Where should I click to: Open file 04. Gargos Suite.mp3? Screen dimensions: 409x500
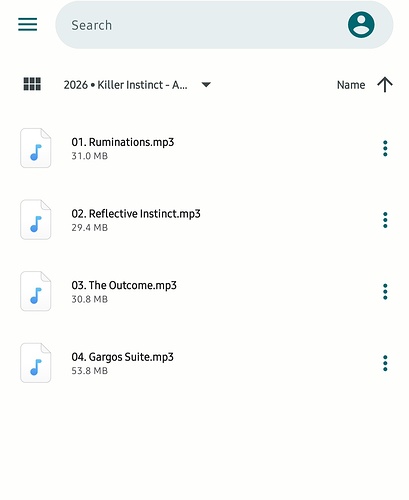pos(122,357)
